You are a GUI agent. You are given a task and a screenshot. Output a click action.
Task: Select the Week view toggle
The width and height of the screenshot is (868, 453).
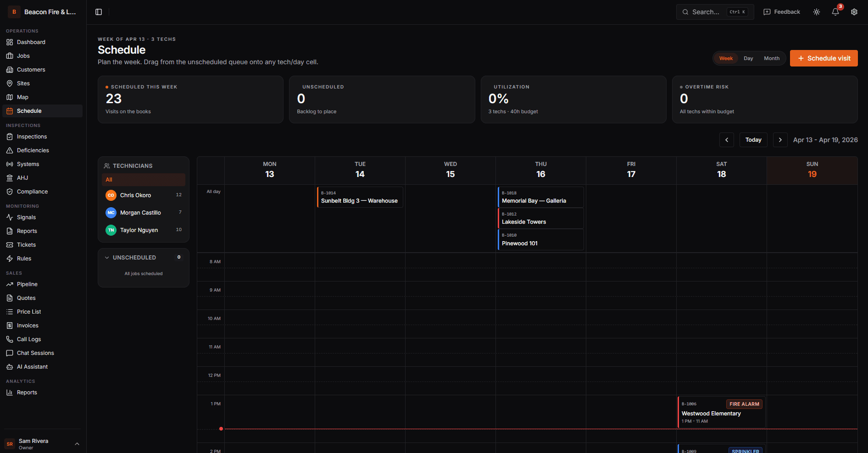pyautogui.click(x=726, y=58)
